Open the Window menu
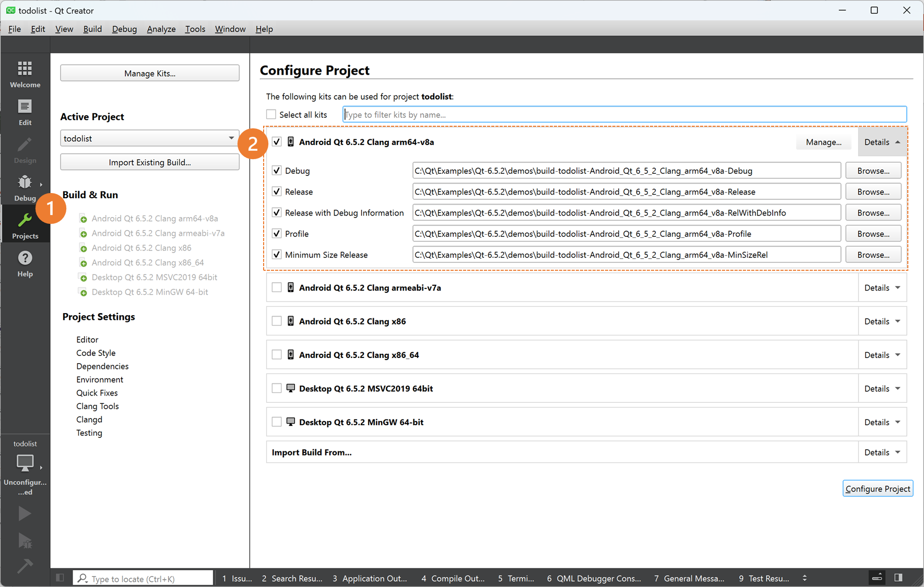This screenshot has height=587, width=924. click(230, 29)
